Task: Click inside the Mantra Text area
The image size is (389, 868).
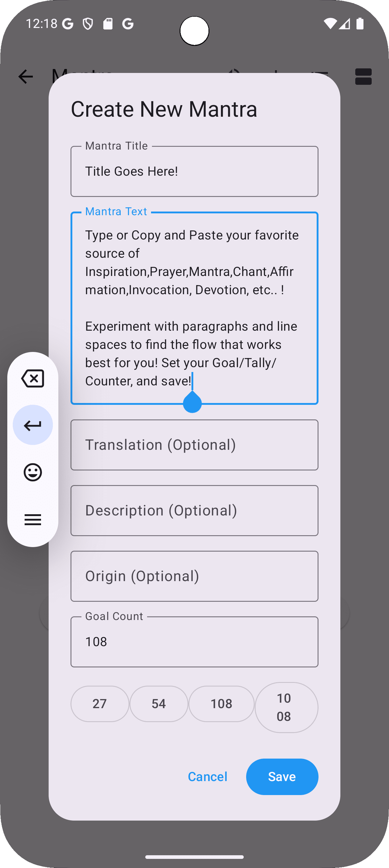Action: coord(194,308)
